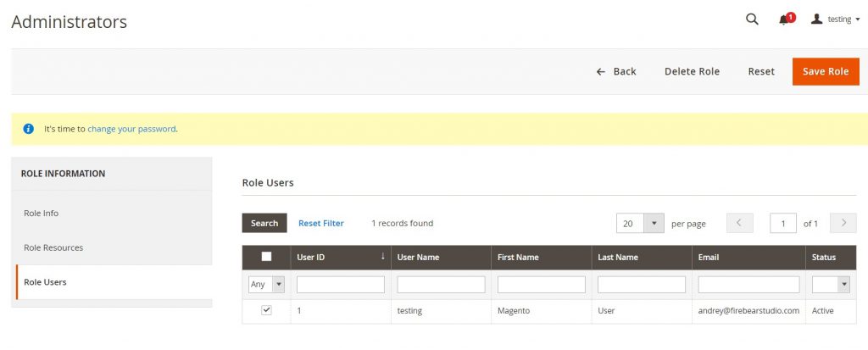Go to the previous page arrow
Viewport: 868px width, 350px height.
pos(739,223)
